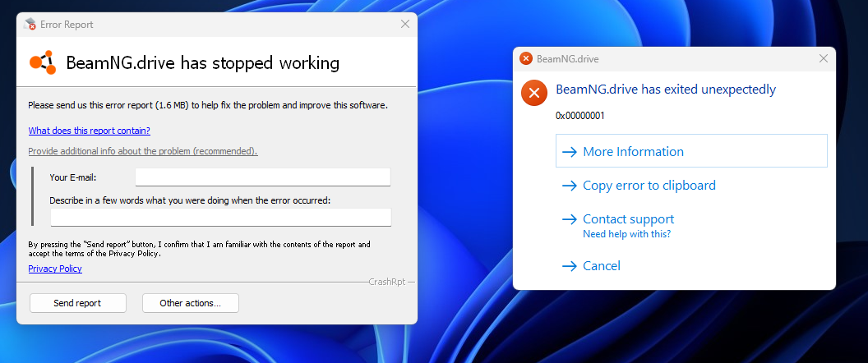Click the 0x00000001 error code text

[x=580, y=116]
